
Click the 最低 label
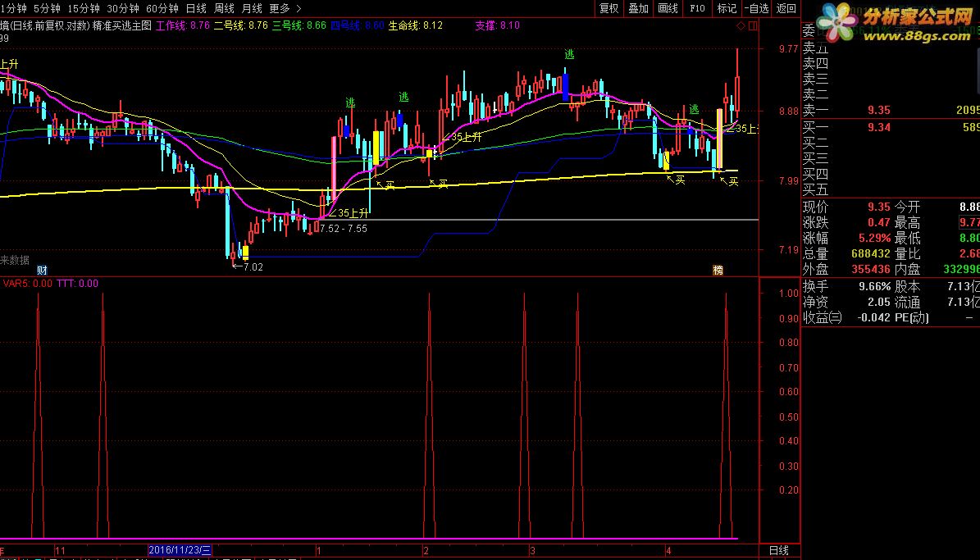[x=908, y=238]
